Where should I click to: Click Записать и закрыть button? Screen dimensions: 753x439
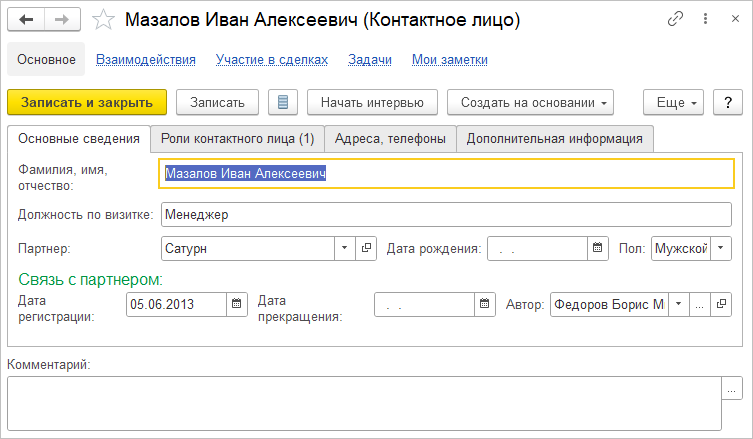[87, 102]
